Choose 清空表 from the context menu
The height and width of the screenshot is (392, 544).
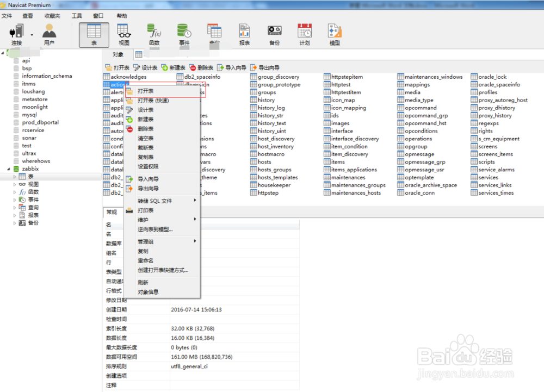(162, 138)
